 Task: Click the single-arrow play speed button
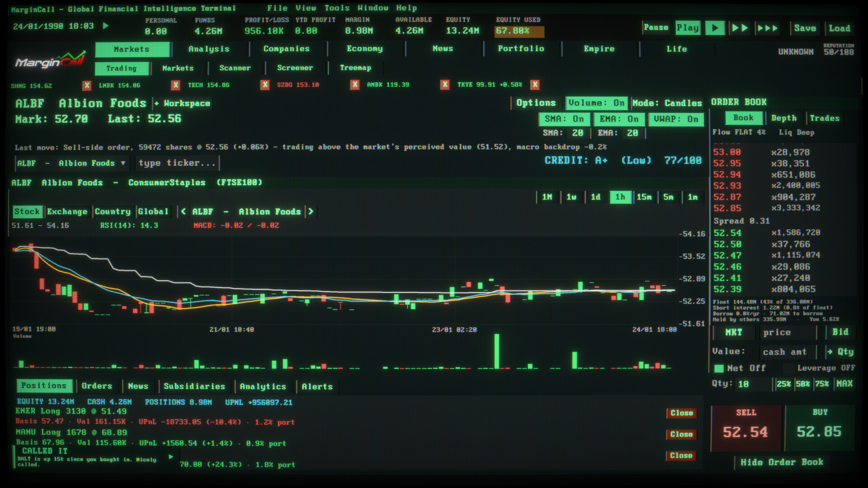(715, 28)
